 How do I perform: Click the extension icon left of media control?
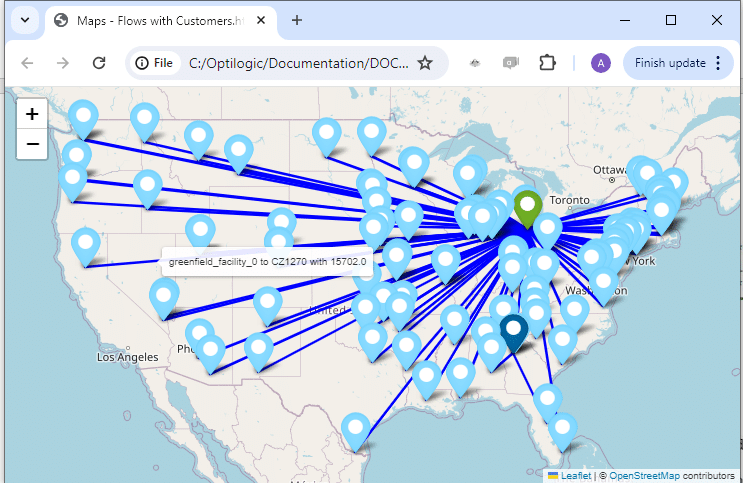pyautogui.click(x=475, y=63)
